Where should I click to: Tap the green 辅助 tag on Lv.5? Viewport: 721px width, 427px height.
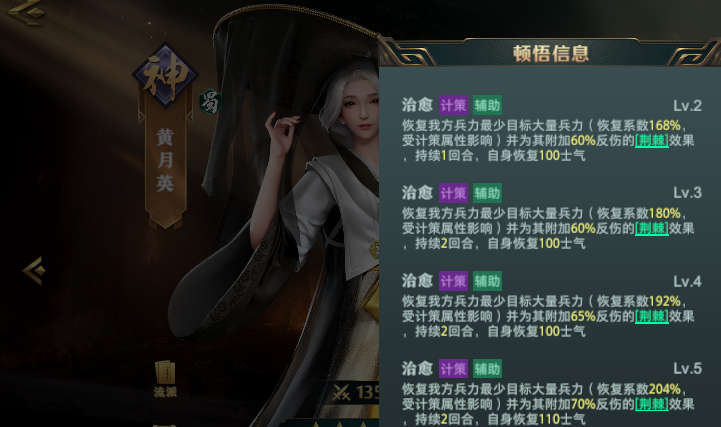487,369
